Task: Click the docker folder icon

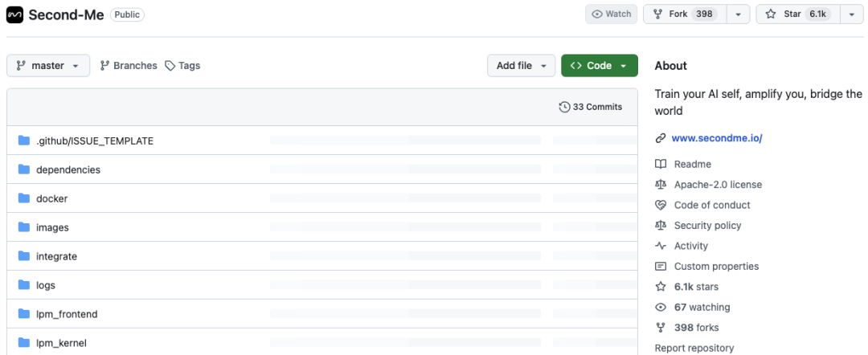Action: 24,198
